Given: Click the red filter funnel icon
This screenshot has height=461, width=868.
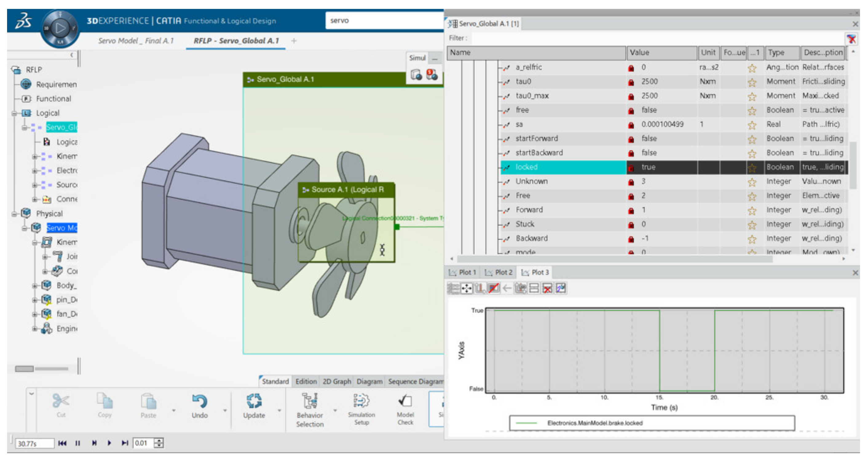Looking at the screenshot, I should tap(851, 39).
